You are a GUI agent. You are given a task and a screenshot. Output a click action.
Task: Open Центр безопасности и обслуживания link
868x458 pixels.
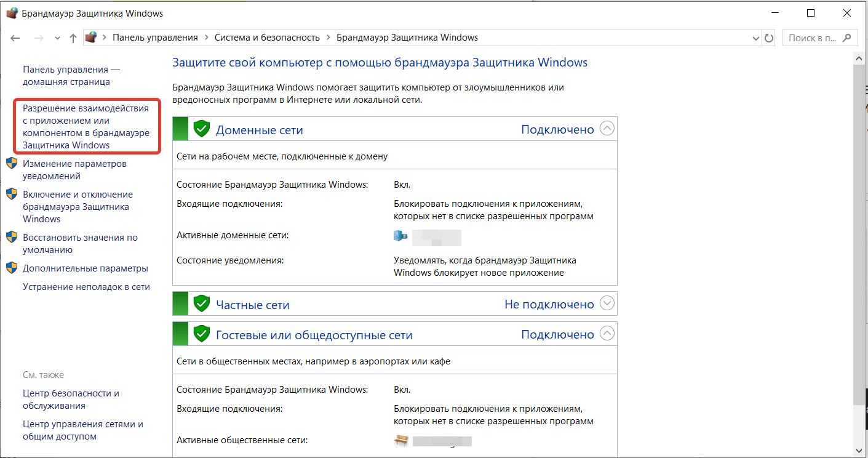point(71,400)
